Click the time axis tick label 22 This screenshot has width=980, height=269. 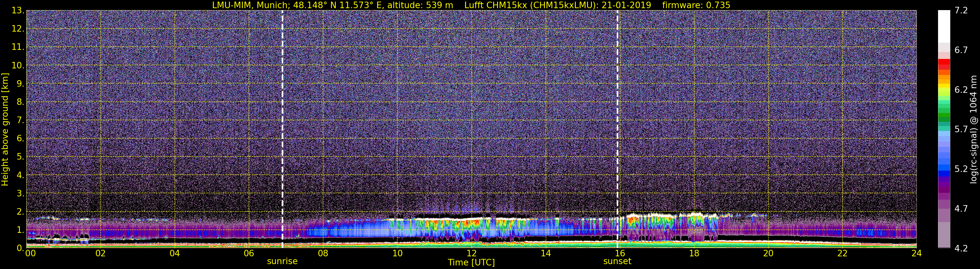842,254
